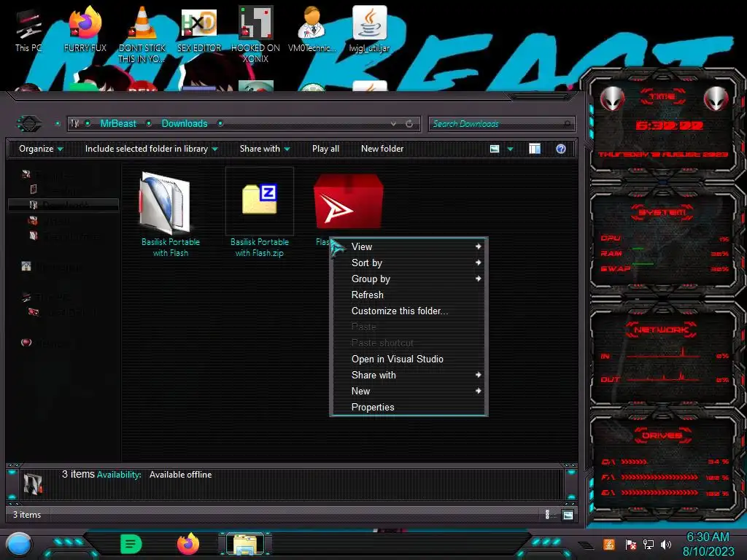Image resolution: width=747 pixels, height=560 pixels.
Task: Click red Network icon in navigation pane
Action: [26, 343]
